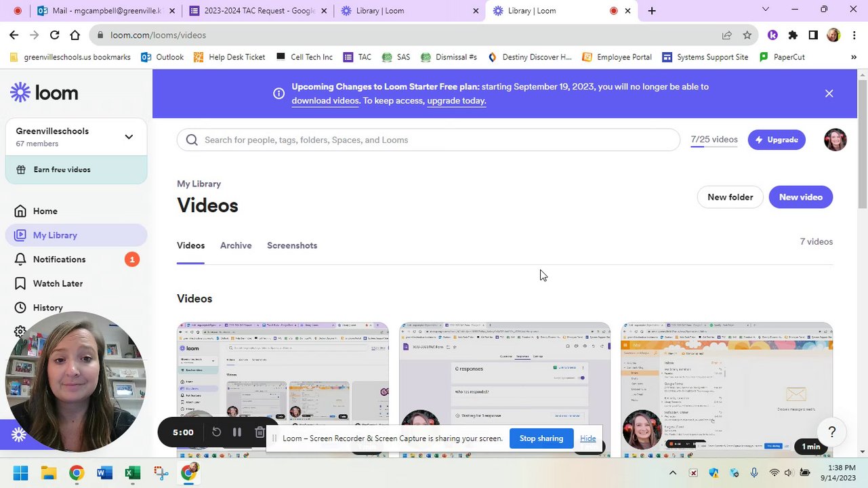Open the tab search dropdown arrow
Image resolution: width=868 pixels, height=488 pixels.
765,9
